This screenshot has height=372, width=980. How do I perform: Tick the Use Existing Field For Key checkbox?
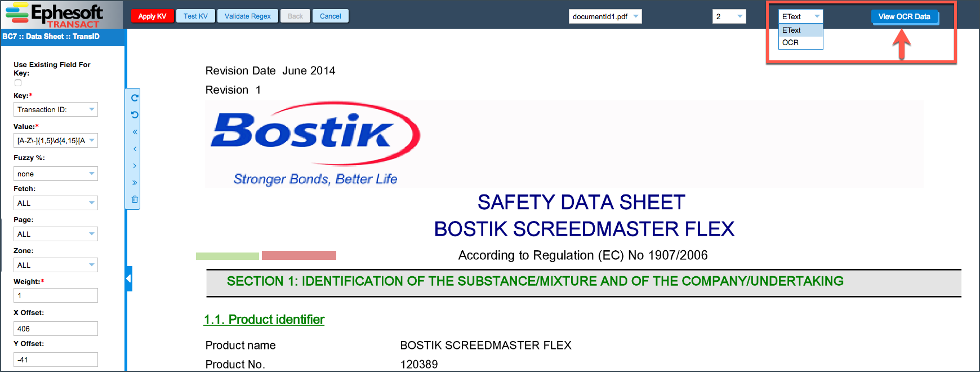[18, 83]
